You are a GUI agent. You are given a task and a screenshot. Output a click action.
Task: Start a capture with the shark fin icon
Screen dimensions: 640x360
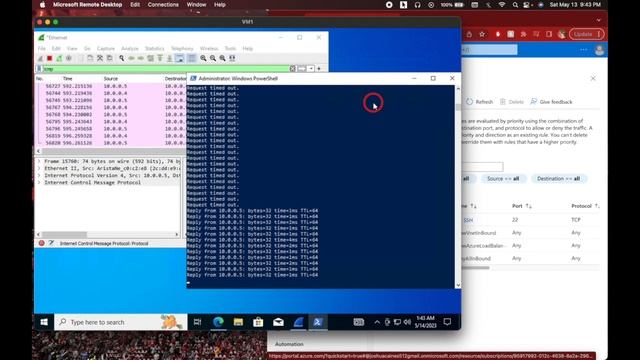tap(40, 58)
